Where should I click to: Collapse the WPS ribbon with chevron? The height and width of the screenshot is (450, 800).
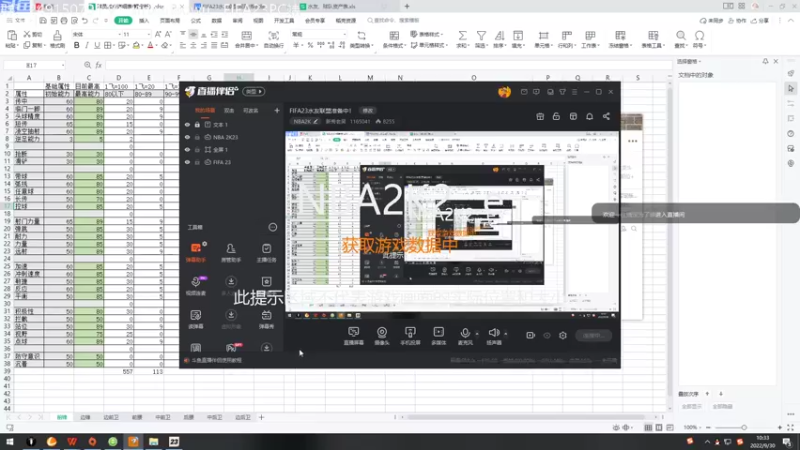tap(790, 20)
